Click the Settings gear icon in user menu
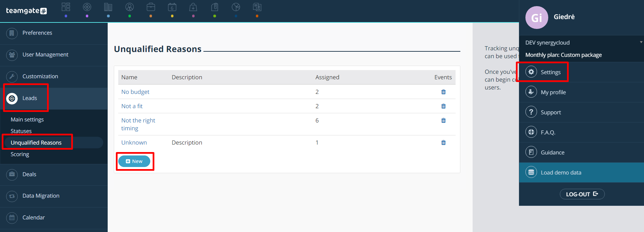This screenshot has width=644, height=232. pos(531,72)
